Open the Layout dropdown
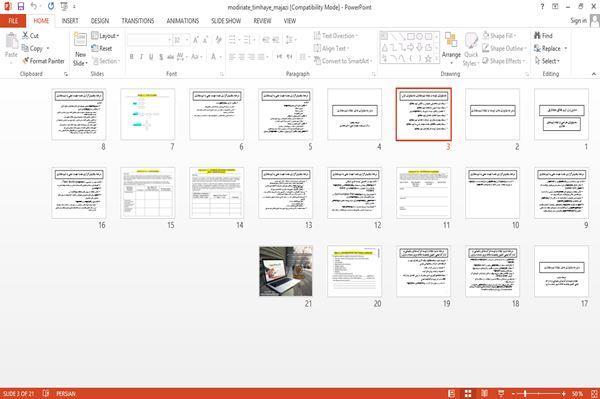Screen dimensions: 600x399 click(105, 36)
